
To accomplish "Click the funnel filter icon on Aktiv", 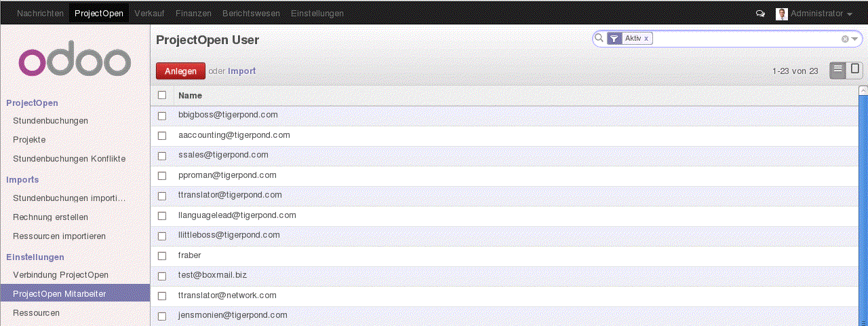I will point(614,39).
